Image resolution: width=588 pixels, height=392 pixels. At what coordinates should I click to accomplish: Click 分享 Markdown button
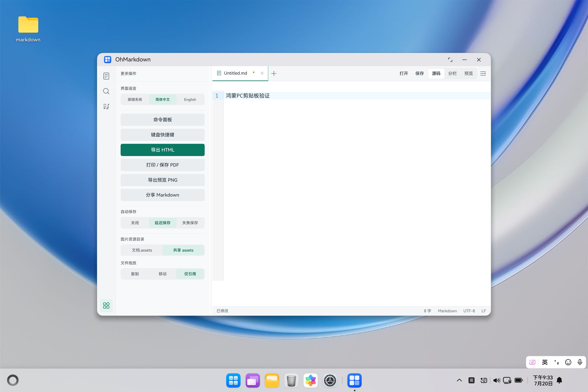[162, 195]
